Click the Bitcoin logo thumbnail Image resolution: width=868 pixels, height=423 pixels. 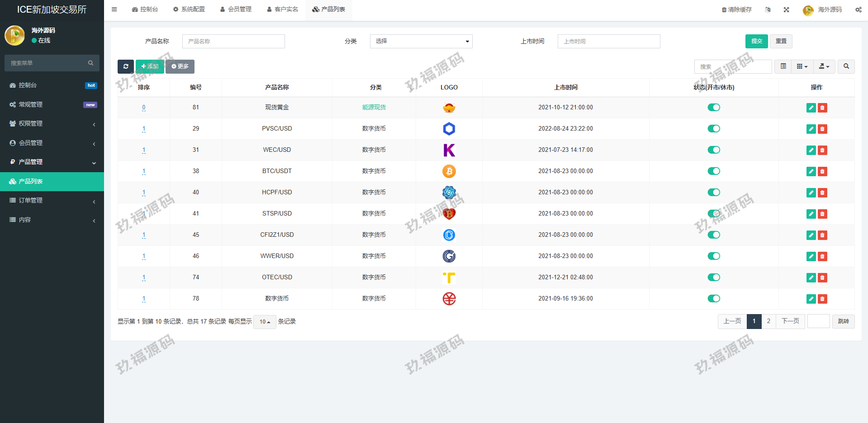[449, 171]
